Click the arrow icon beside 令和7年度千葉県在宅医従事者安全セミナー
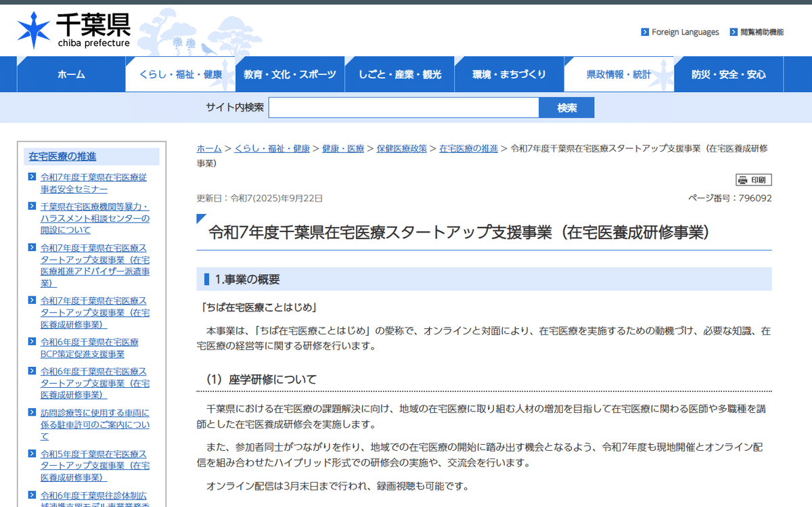812x507 pixels. (x=31, y=177)
